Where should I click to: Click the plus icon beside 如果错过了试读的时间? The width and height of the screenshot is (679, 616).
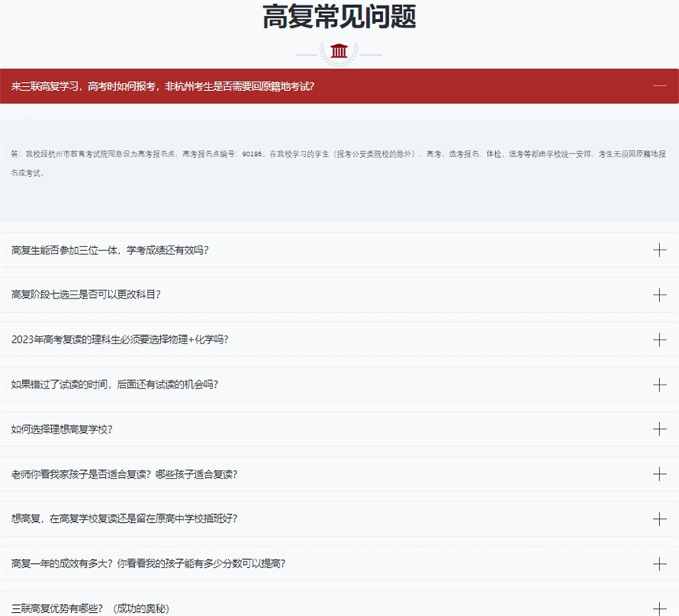660,385
